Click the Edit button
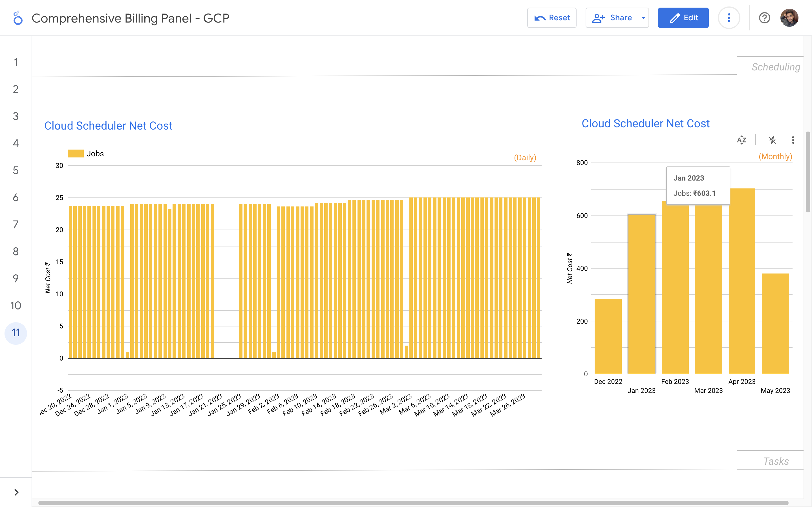The width and height of the screenshot is (812, 507). (x=683, y=18)
